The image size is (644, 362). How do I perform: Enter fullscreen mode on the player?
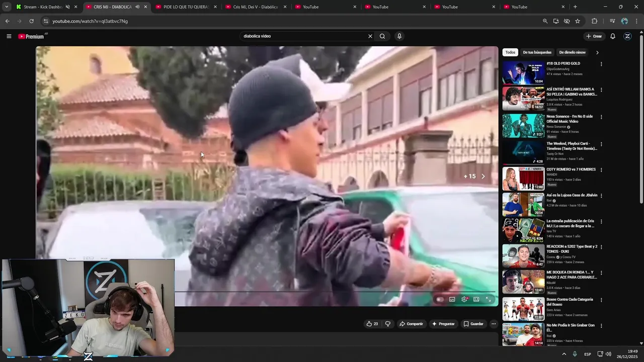(x=489, y=299)
